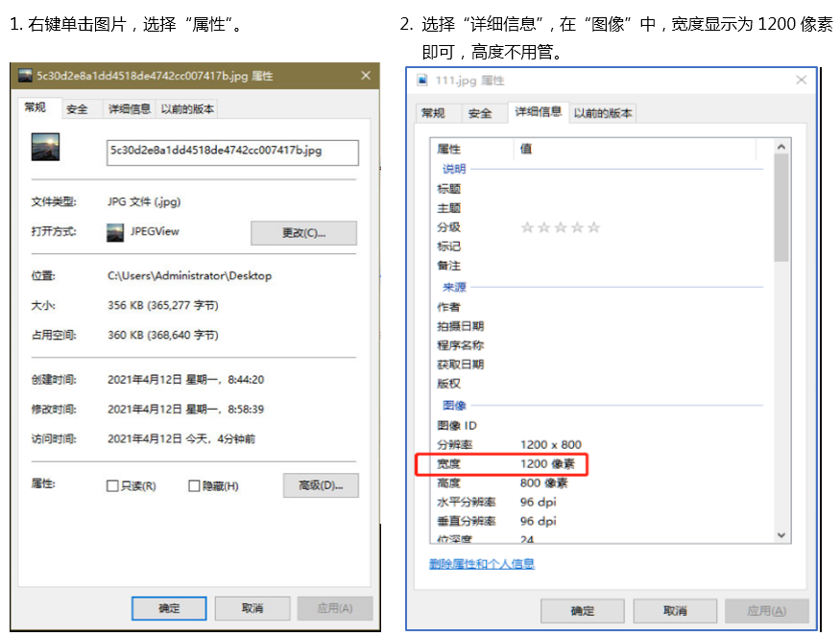
Task: Close the 111.jpg 属性 dialog with X
Action: [802, 81]
